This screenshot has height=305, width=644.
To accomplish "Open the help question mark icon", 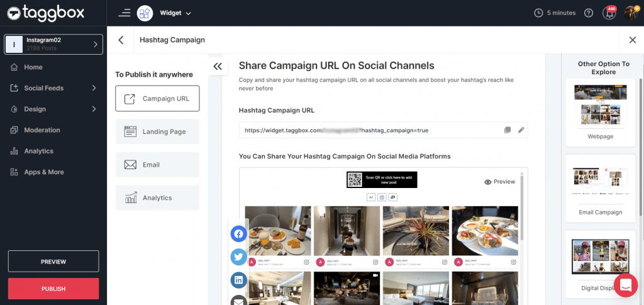I will coord(589,13).
